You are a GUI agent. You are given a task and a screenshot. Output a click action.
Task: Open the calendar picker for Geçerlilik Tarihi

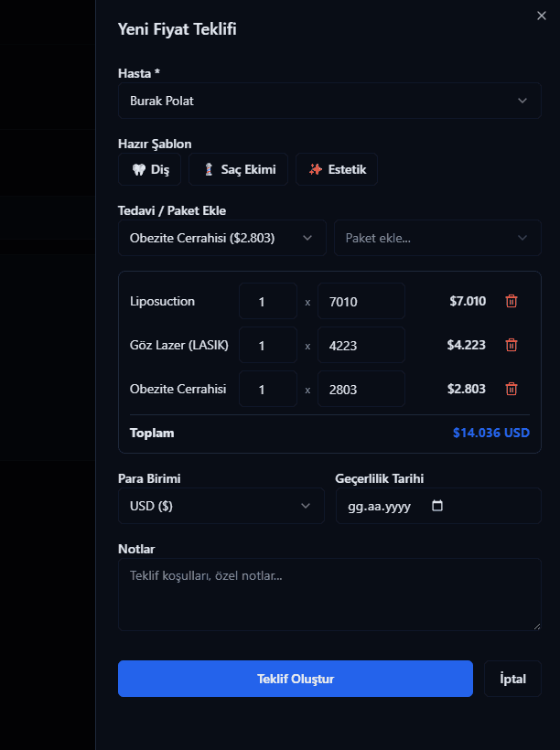tap(437, 506)
